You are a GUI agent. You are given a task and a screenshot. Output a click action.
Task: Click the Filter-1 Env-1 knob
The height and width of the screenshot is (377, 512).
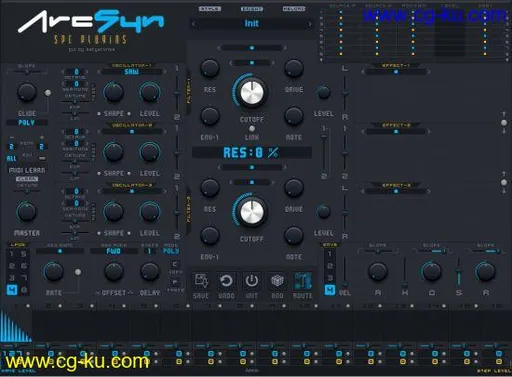click(x=210, y=116)
